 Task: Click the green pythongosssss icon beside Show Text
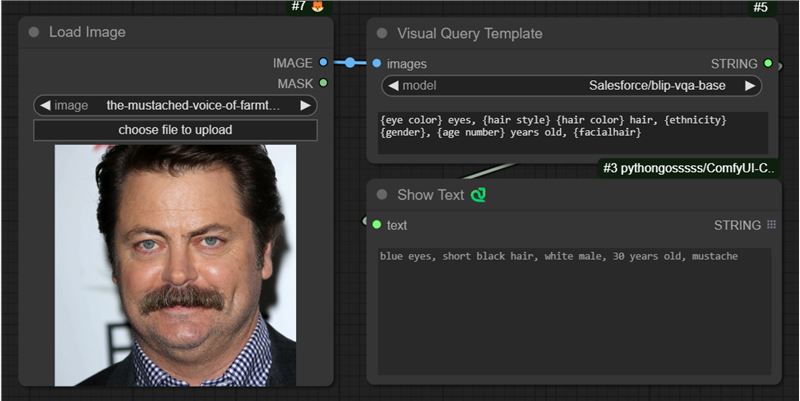click(x=479, y=194)
